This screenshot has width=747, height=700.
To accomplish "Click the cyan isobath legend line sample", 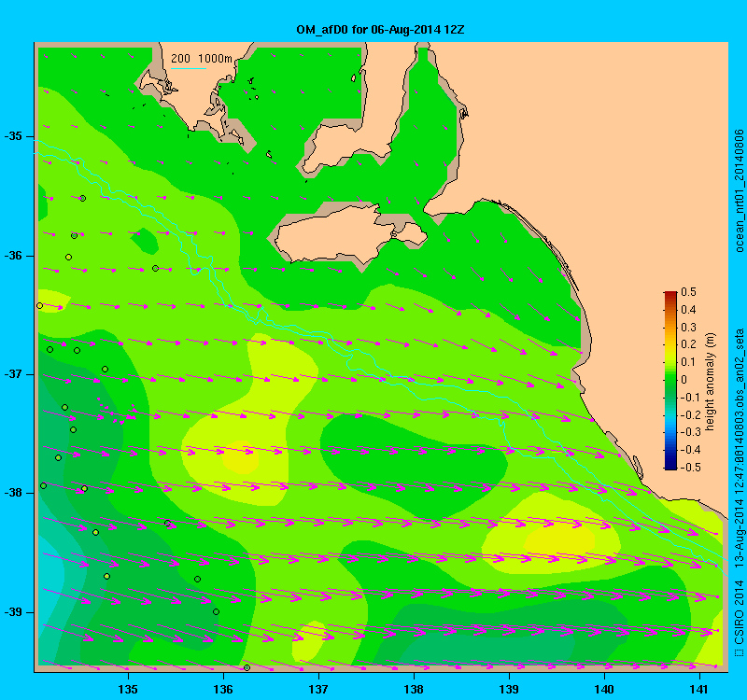I will point(189,68).
